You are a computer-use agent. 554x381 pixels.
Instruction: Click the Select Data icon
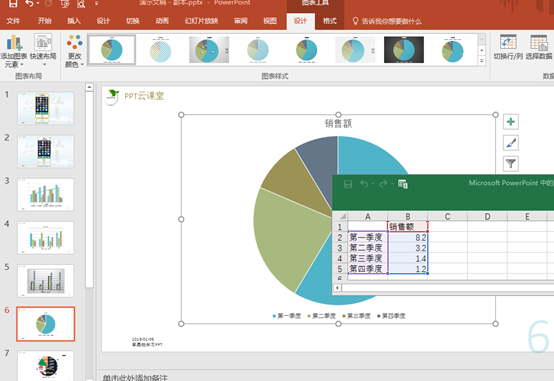539,42
